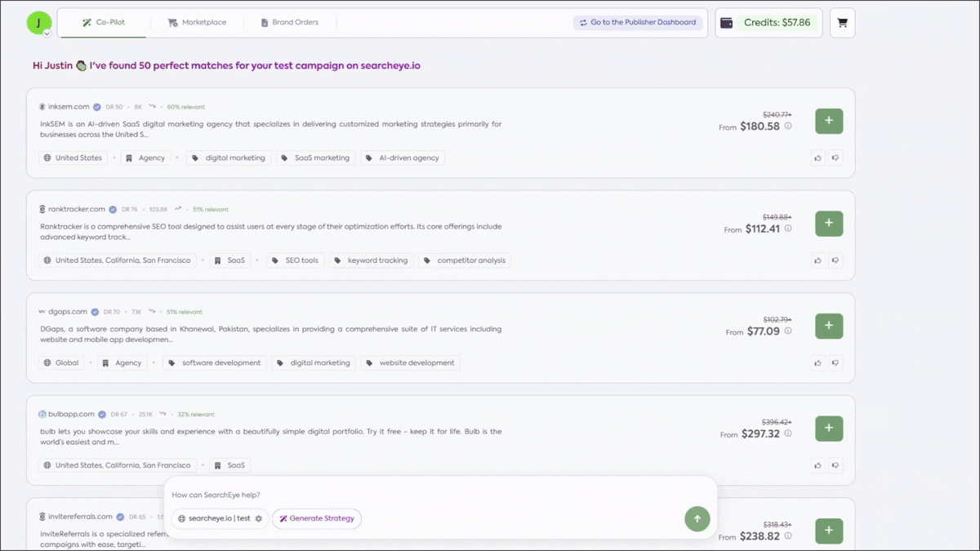Open the searcheye.io | test campaign selector
980x551 pixels.
click(x=214, y=518)
